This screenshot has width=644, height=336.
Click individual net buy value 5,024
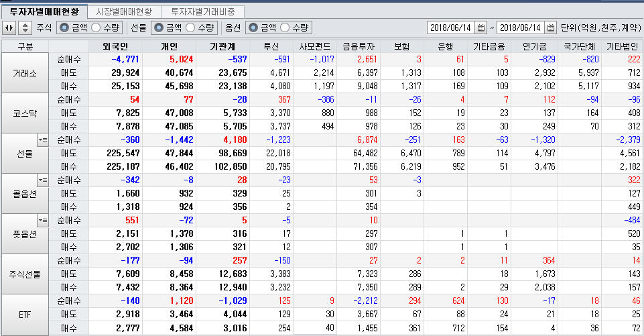pyautogui.click(x=181, y=60)
